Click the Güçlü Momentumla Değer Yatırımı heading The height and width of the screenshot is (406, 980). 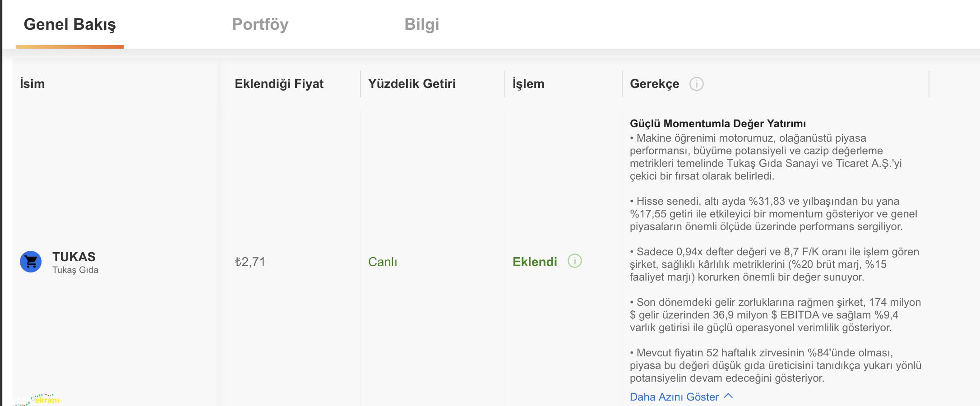tap(718, 124)
